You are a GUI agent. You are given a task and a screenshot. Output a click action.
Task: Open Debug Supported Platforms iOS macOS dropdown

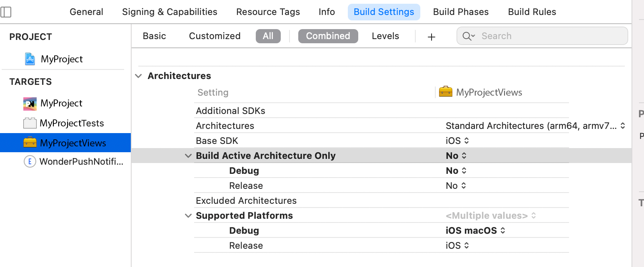[475, 231]
